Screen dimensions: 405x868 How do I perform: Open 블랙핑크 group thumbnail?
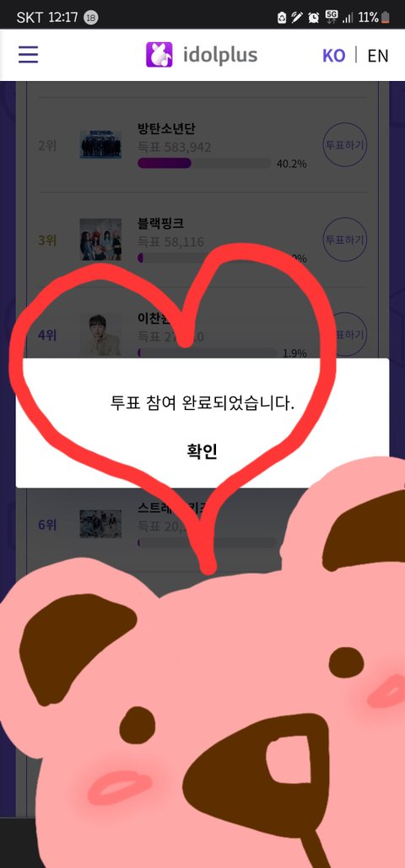[100, 240]
